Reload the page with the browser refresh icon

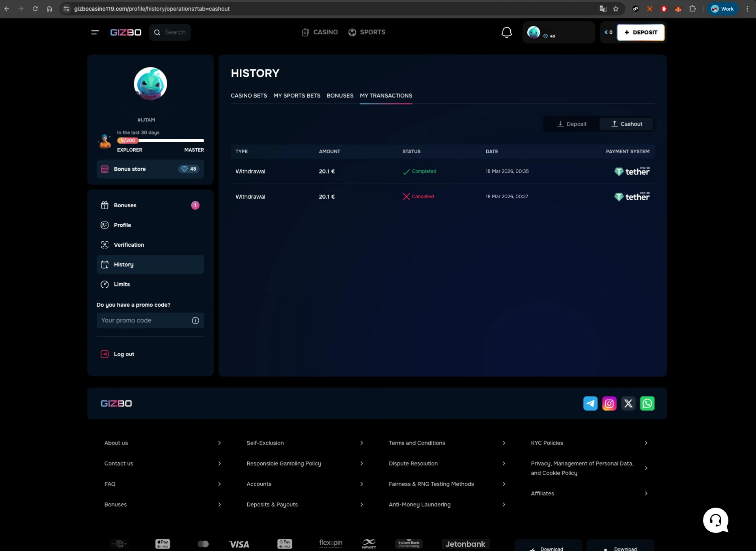pyautogui.click(x=35, y=9)
